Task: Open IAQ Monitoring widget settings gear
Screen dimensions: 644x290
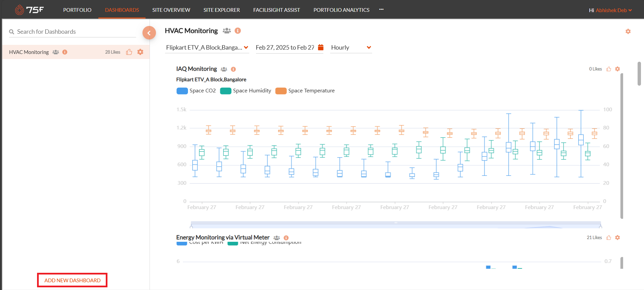Action: click(x=617, y=69)
